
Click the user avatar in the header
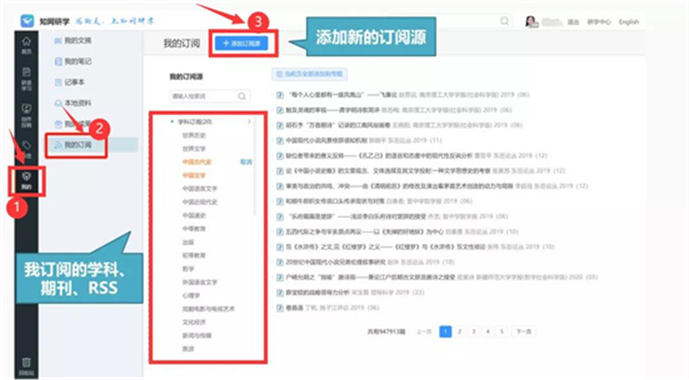pos(531,21)
